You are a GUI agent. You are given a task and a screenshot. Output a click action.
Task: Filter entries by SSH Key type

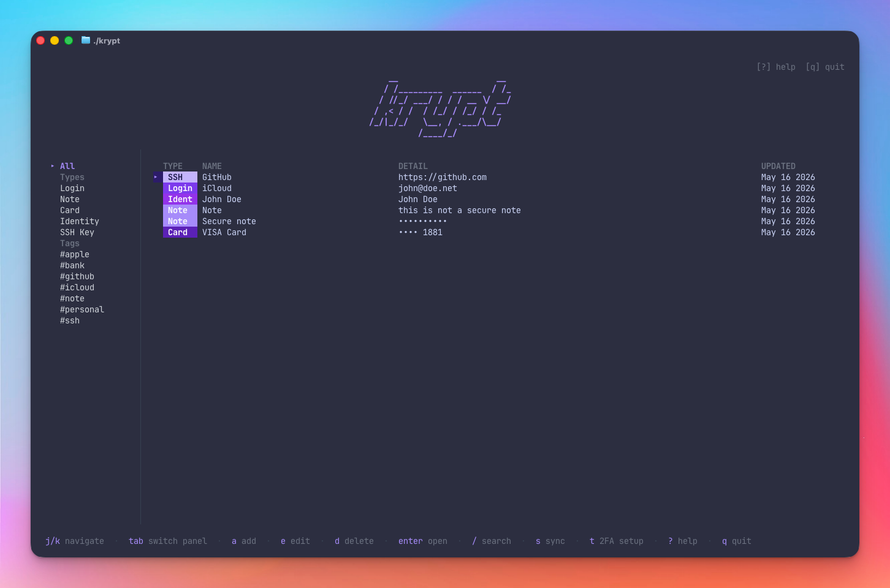pos(77,232)
